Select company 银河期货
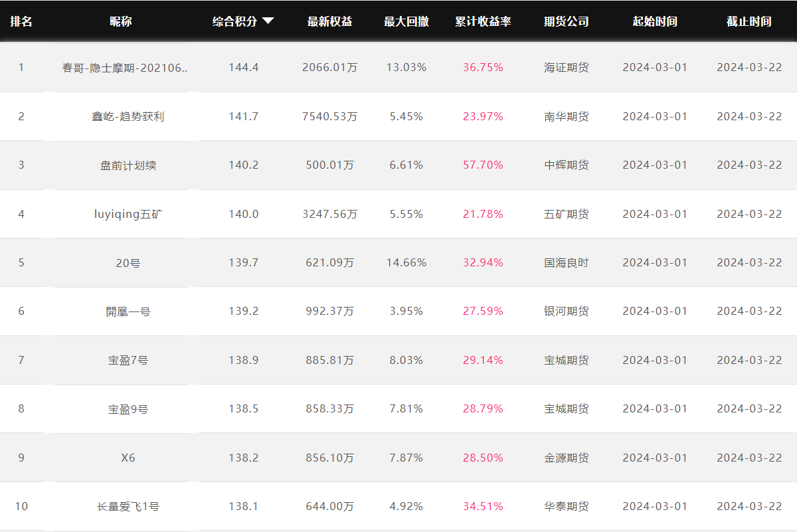Viewport: 797px width, 532px height. coord(567,311)
